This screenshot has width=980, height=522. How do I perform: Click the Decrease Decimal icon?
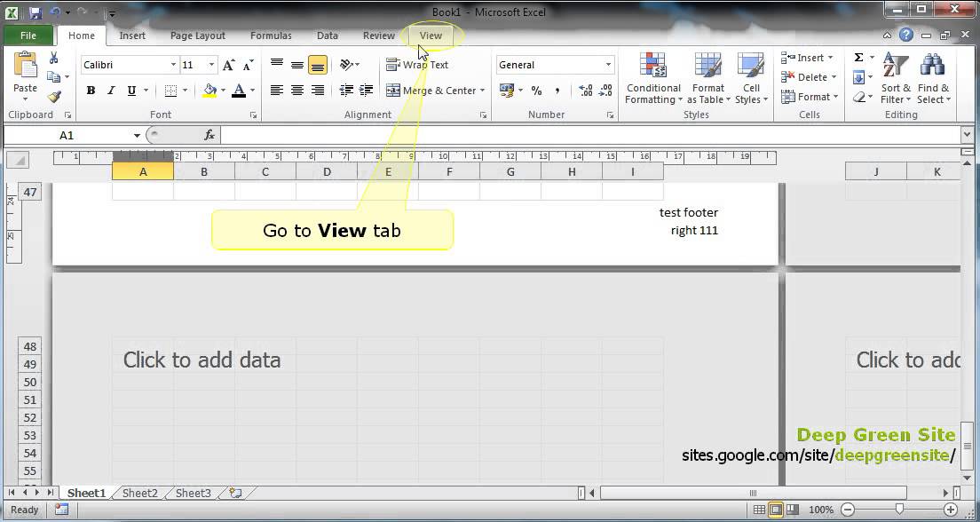pyautogui.click(x=605, y=91)
